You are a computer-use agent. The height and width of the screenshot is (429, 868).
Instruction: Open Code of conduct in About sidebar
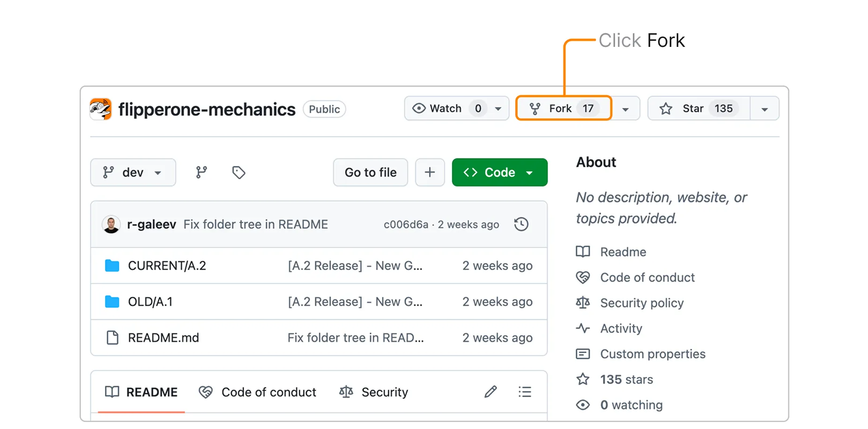[x=635, y=278]
